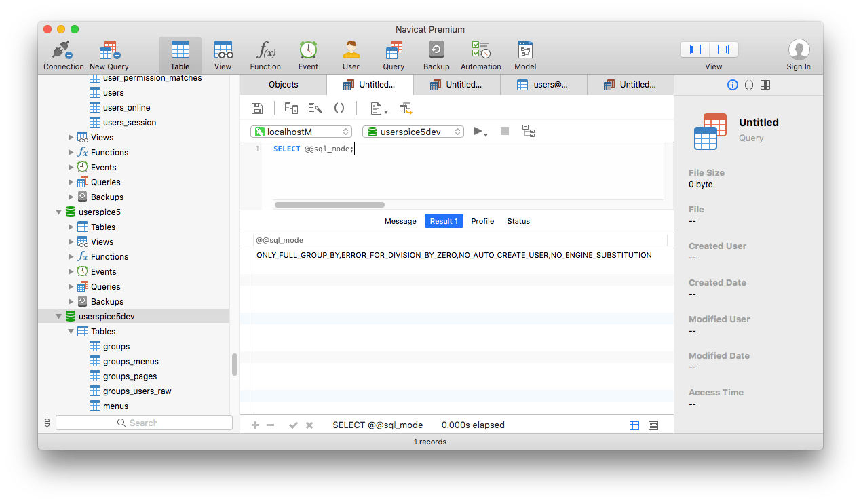Click the beautify SQL icon

[315, 109]
